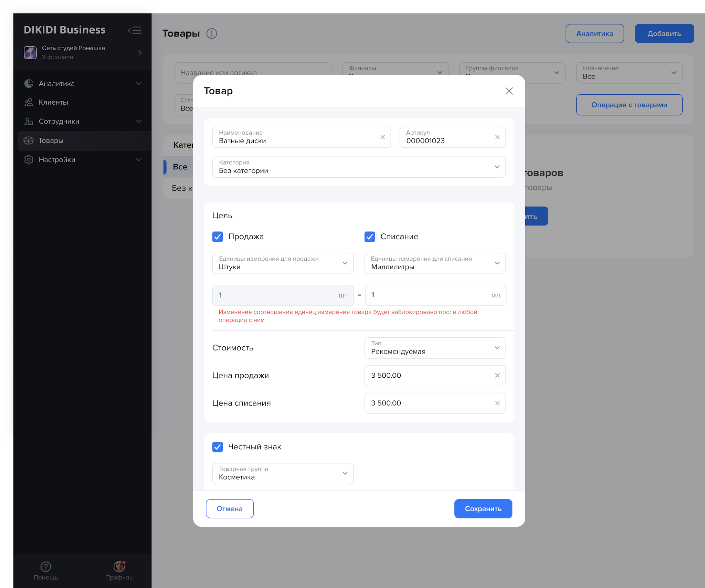Select the Товары menu item
Screen dimensions: 705x588
[84, 140]
